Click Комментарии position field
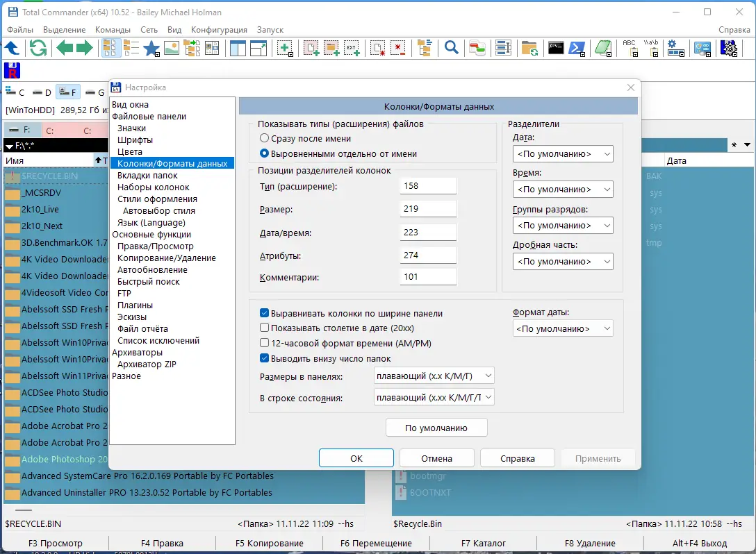Image resolution: width=756 pixels, height=554 pixels. pyautogui.click(x=428, y=277)
